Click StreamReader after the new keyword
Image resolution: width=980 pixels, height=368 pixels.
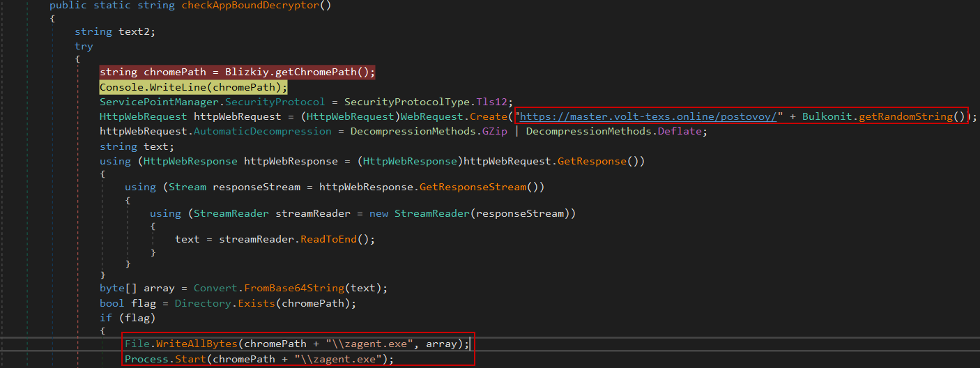tap(432, 213)
